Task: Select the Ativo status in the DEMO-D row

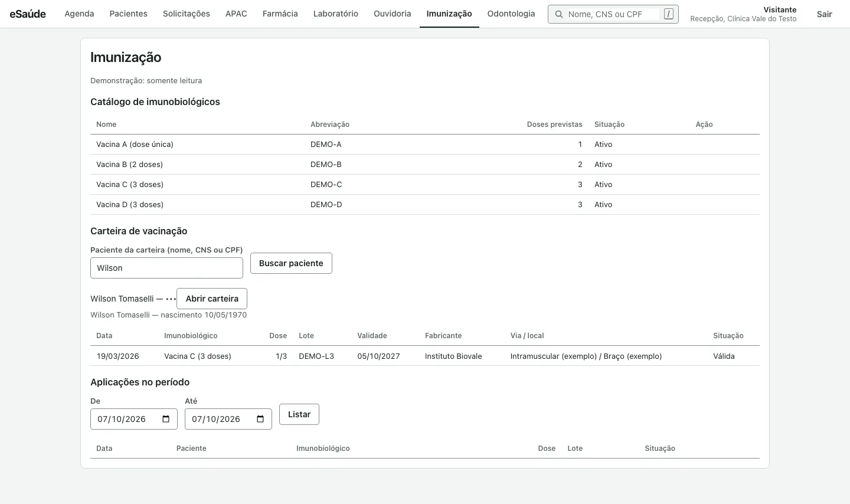Action: 603,205
